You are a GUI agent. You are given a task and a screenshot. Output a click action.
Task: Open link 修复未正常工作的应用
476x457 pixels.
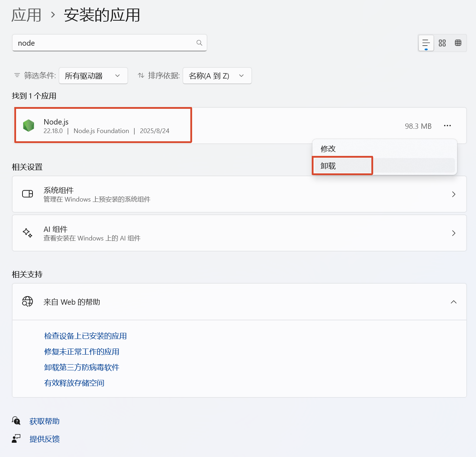pos(82,351)
